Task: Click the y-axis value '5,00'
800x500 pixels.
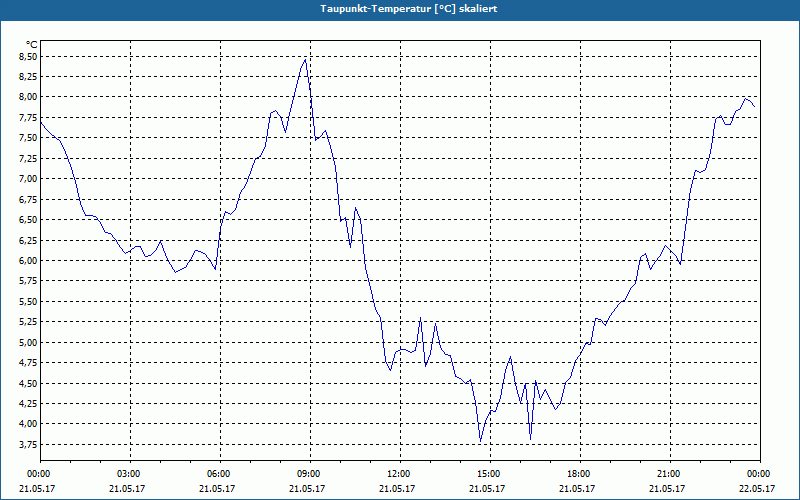Action: tap(29, 342)
